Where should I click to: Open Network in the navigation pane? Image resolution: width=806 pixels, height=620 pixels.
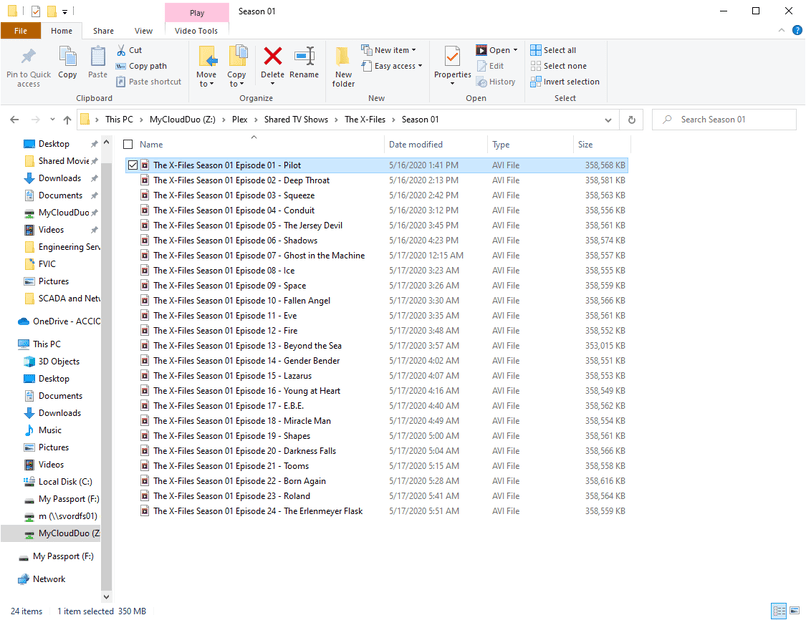[x=49, y=579]
